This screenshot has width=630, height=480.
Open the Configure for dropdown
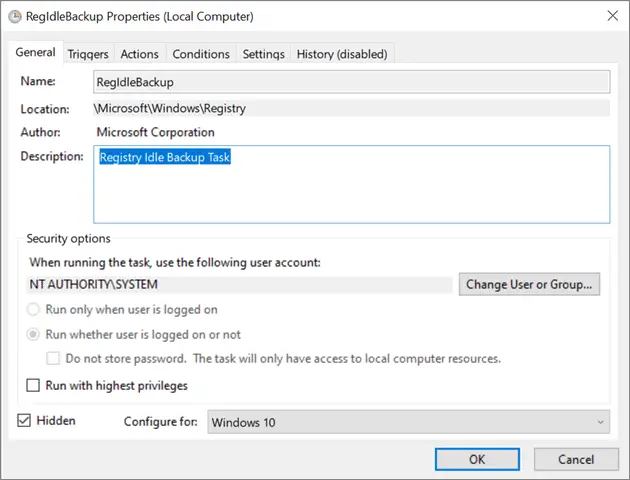pos(409,422)
